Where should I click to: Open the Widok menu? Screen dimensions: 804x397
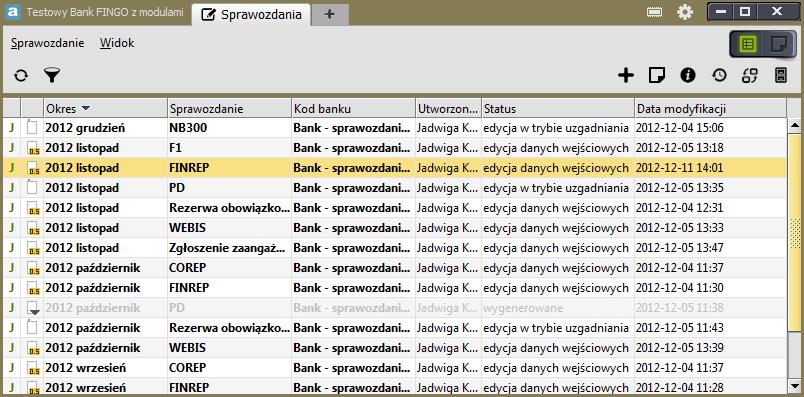[117, 43]
